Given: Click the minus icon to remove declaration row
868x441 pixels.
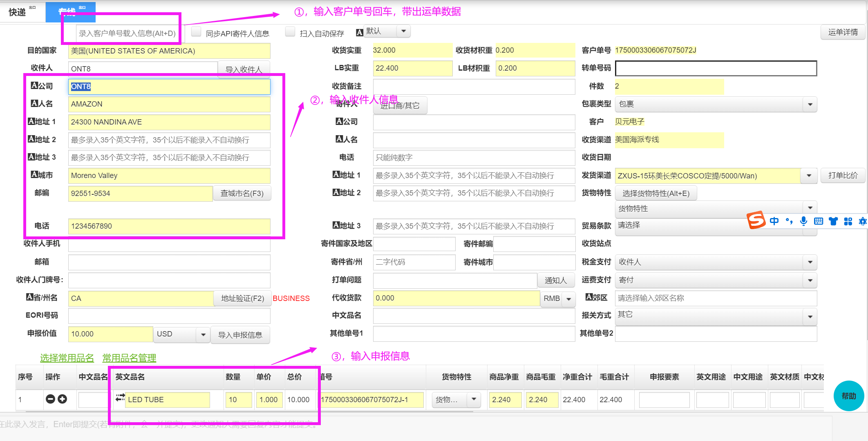Looking at the screenshot, I should click(x=50, y=399).
